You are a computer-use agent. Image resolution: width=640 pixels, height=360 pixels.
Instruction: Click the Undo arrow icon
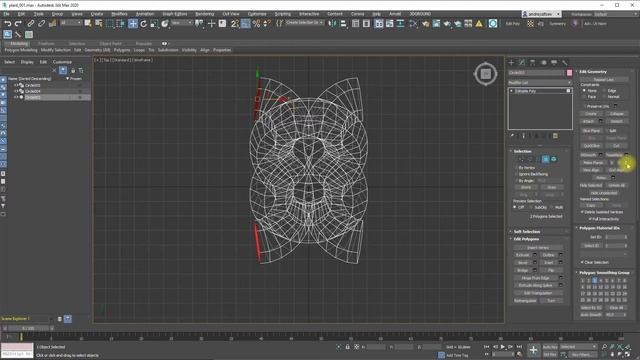pyautogui.click(x=7, y=24)
